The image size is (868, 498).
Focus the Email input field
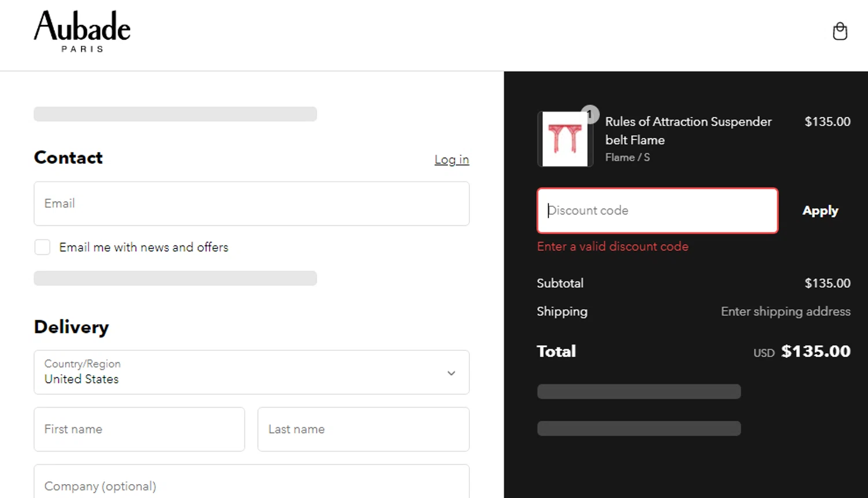coord(252,203)
